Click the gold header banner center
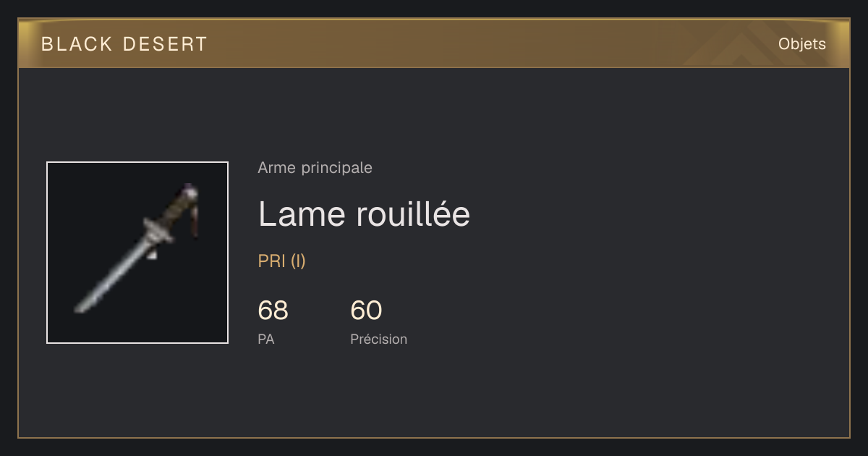The image size is (868, 456). pyautogui.click(x=434, y=43)
